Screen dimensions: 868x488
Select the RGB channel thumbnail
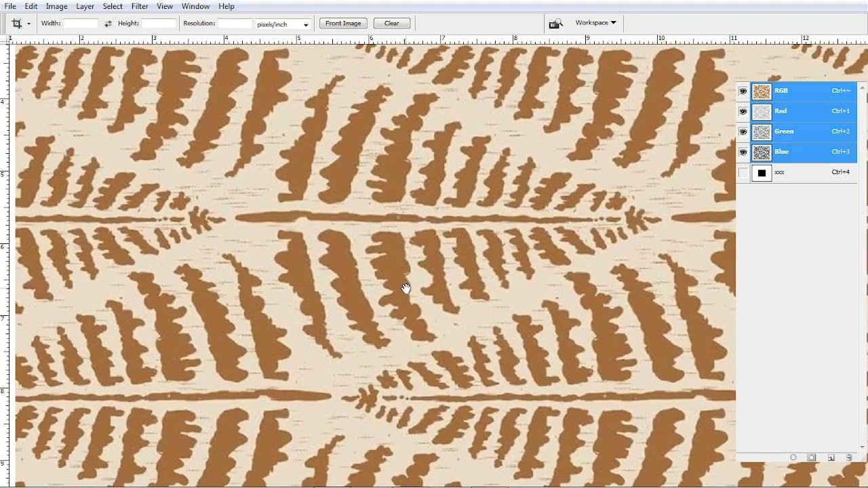tap(762, 91)
